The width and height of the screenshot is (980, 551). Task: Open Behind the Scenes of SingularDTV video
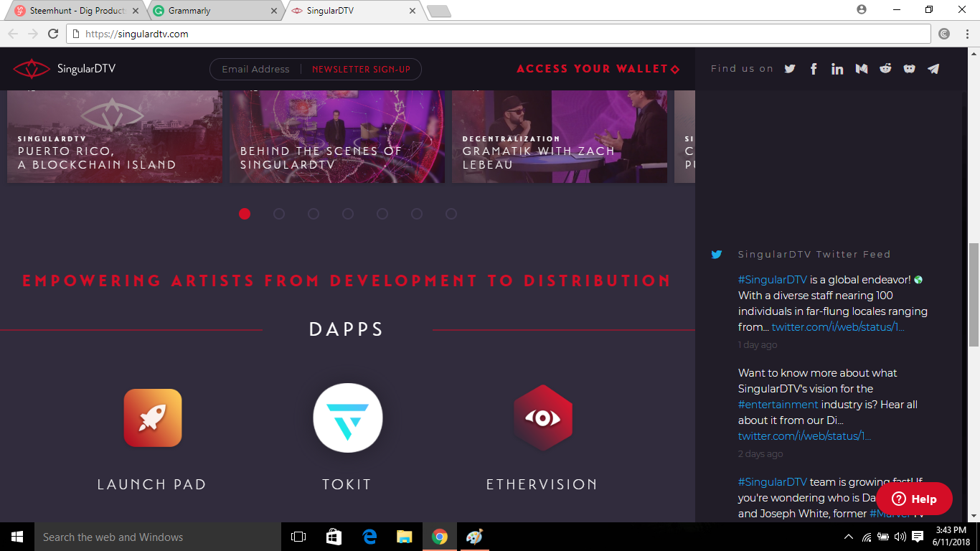pos(337,136)
